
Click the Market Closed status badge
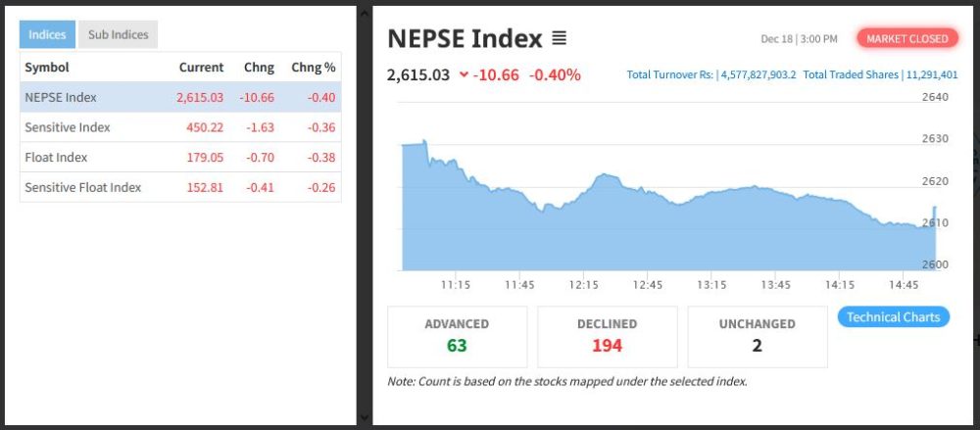click(907, 38)
